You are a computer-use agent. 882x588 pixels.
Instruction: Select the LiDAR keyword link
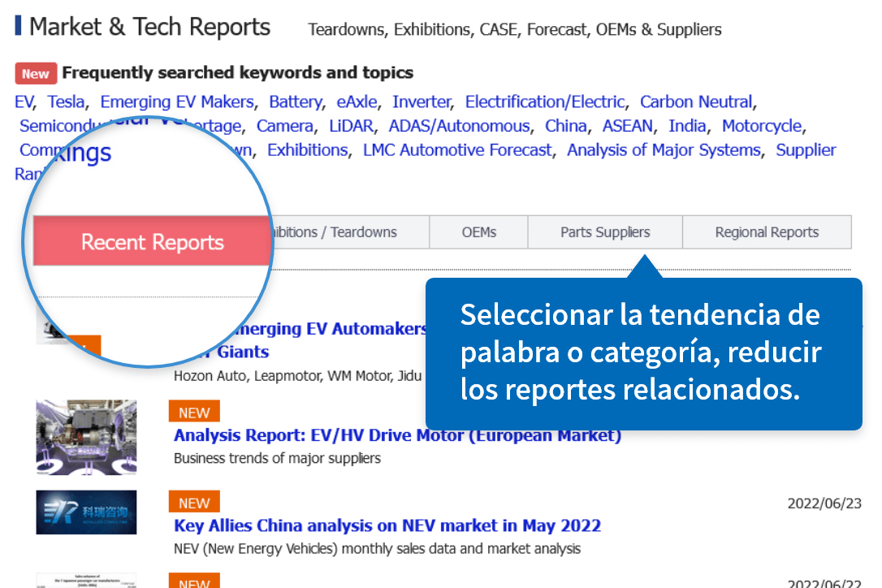351,126
